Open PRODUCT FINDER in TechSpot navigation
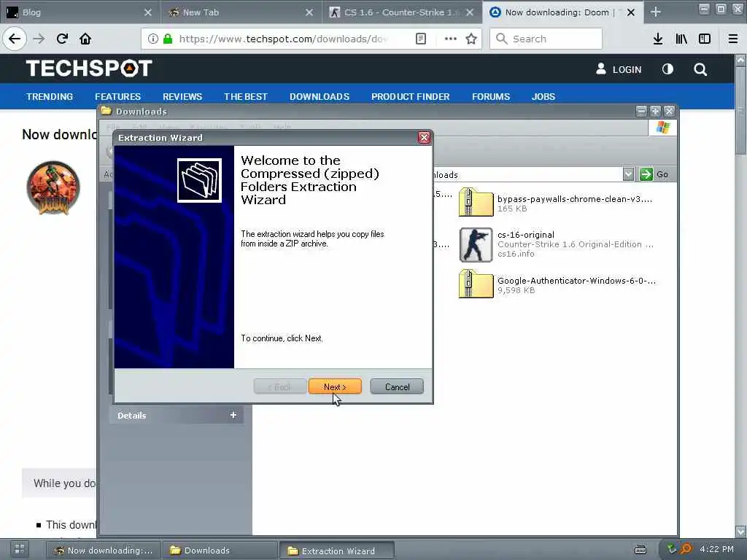The width and height of the screenshot is (747, 560). (411, 97)
